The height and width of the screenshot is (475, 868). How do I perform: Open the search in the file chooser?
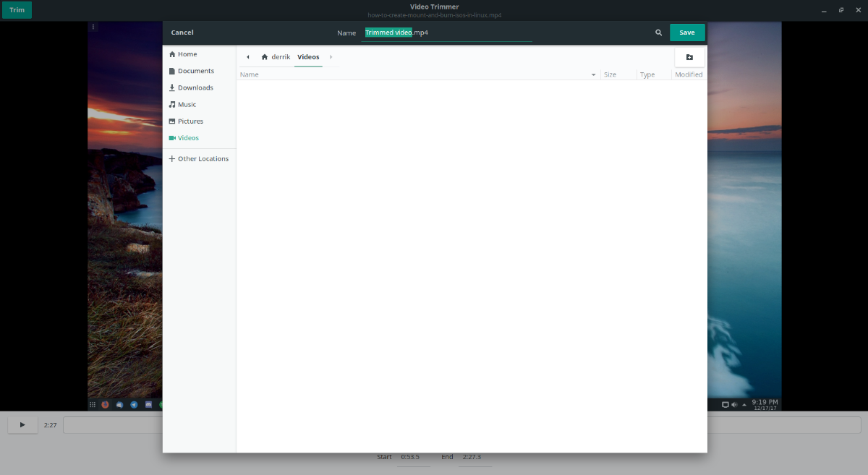(x=658, y=32)
